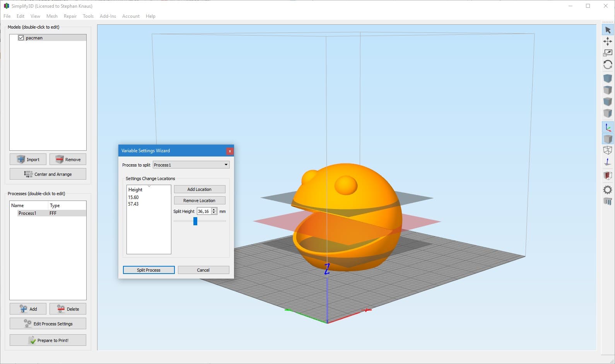
Task: Open the cross section view icon
Action: tap(608, 176)
